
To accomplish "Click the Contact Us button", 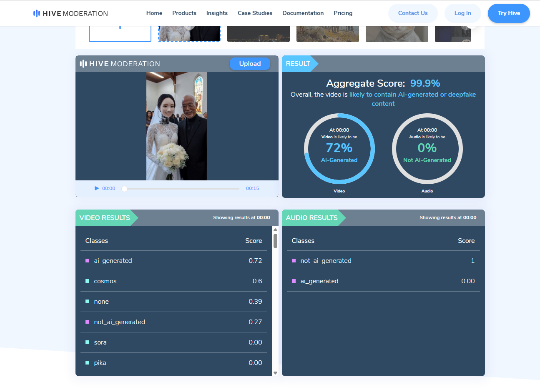I will click(412, 13).
